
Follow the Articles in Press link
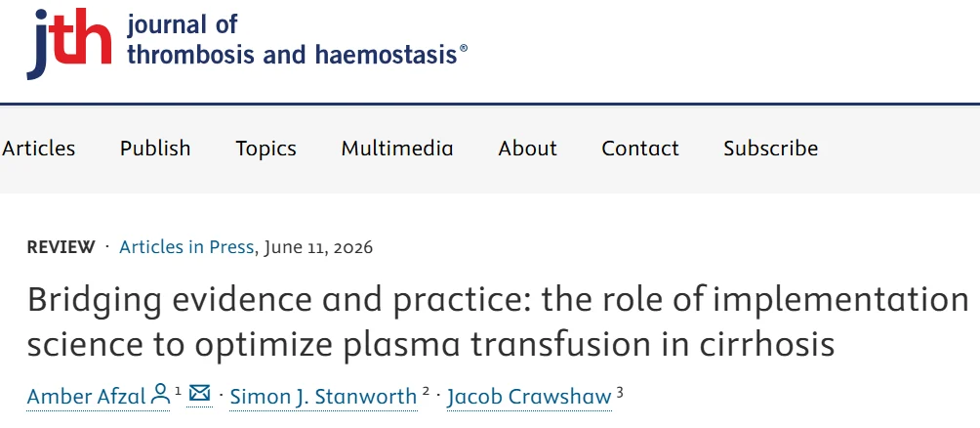click(x=186, y=247)
